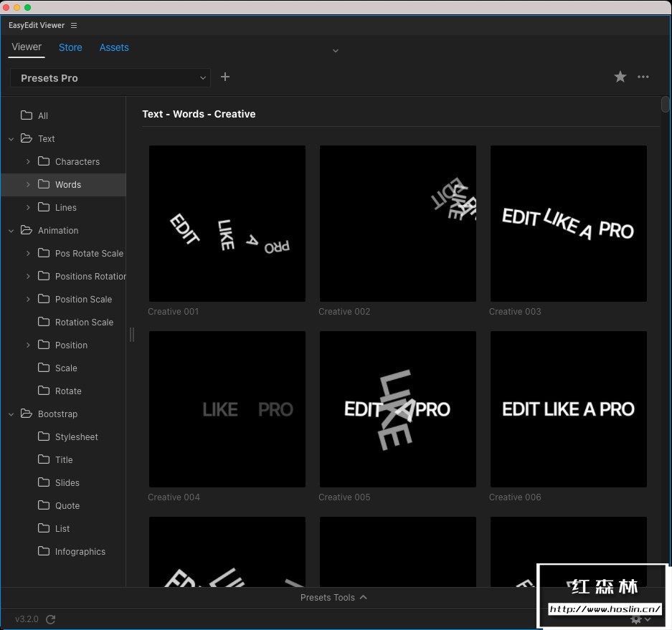Click the All folder icon

tap(27, 115)
